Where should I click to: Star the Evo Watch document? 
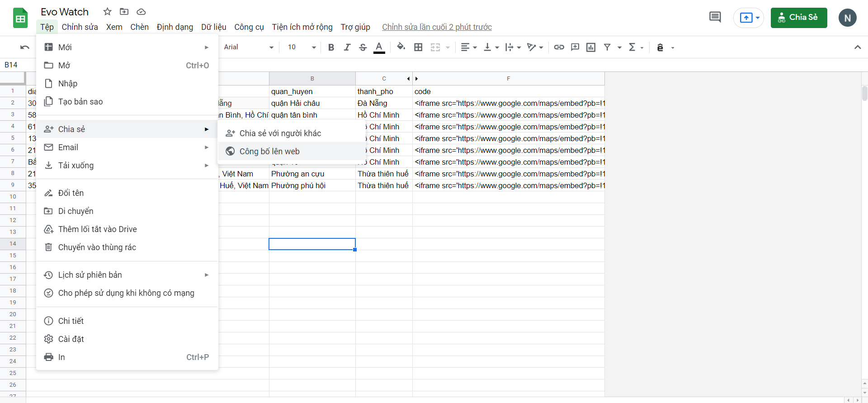click(x=107, y=12)
